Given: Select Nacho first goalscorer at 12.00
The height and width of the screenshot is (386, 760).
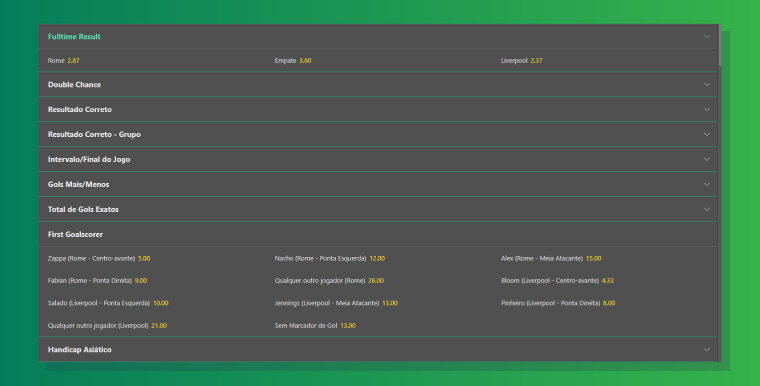Looking at the screenshot, I should (x=330, y=258).
